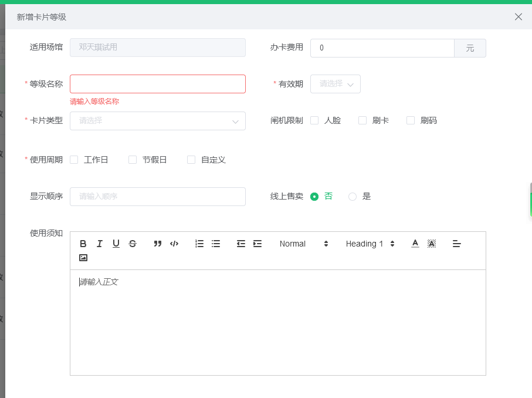The width and height of the screenshot is (532, 398).
Task: Enable the 工作日 usage period option
Action: [73, 159]
